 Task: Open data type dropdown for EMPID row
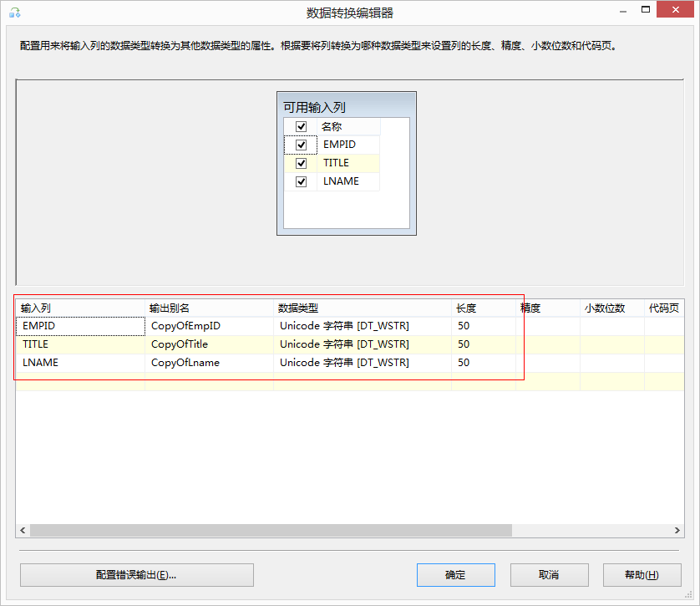[x=362, y=326]
